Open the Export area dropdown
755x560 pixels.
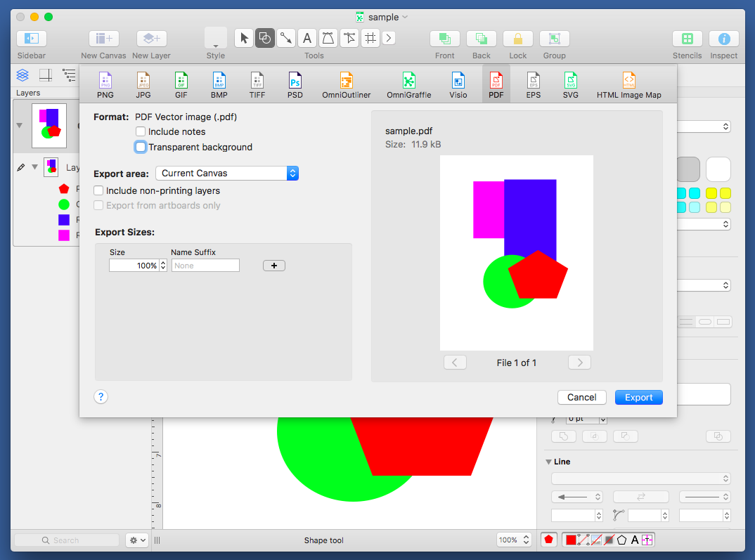tap(227, 174)
